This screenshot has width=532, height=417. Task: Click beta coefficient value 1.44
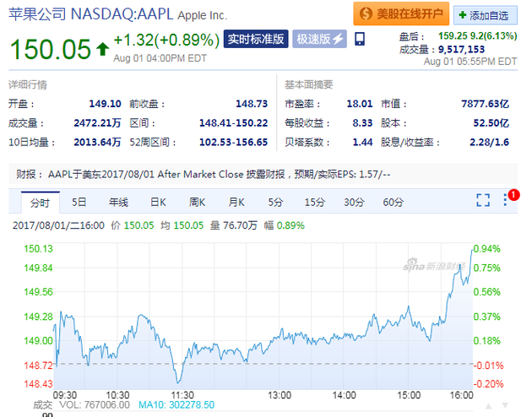(362, 143)
